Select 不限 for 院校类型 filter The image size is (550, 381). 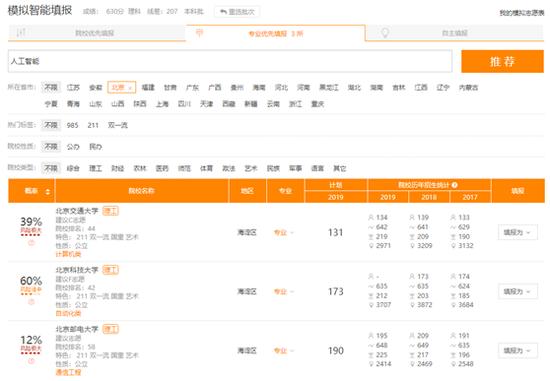tap(51, 168)
